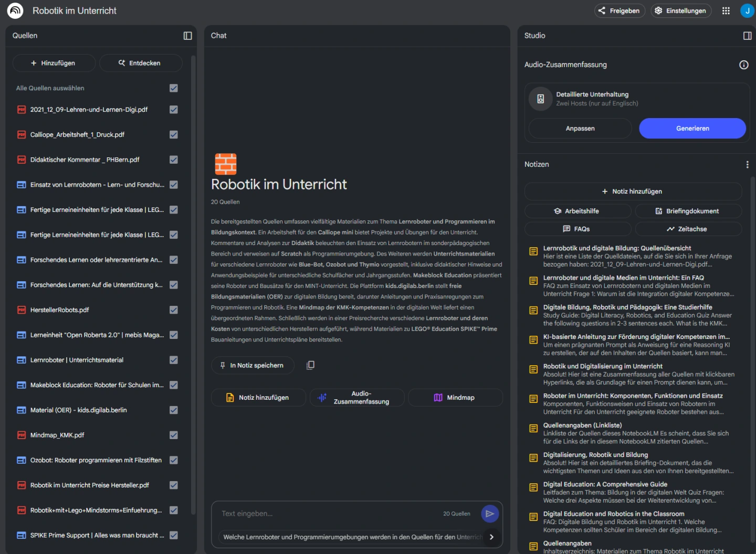Click the copy icon below the summary

(x=310, y=365)
